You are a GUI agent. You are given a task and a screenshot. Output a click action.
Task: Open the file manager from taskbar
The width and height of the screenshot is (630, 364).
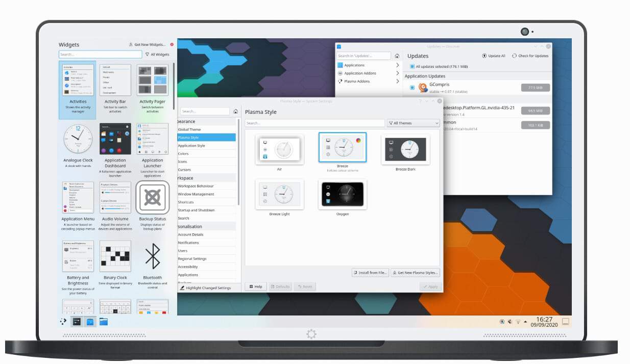coord(104,322)
